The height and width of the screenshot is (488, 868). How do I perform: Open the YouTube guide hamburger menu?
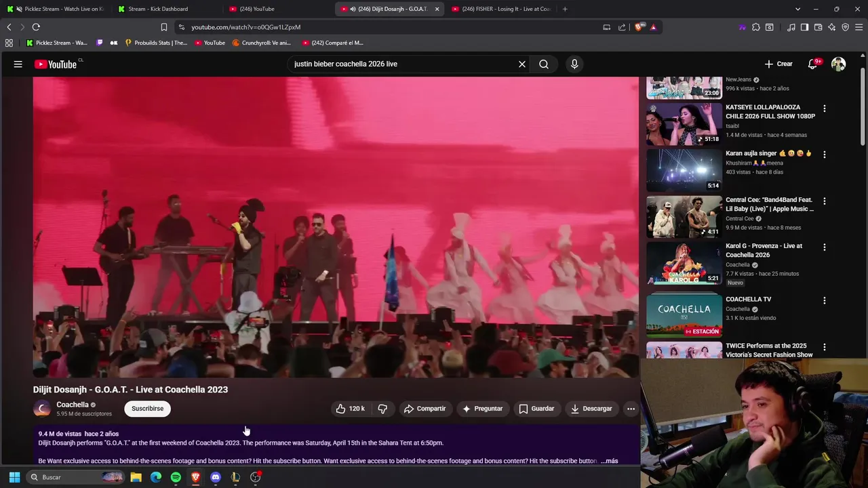(18, 64)
